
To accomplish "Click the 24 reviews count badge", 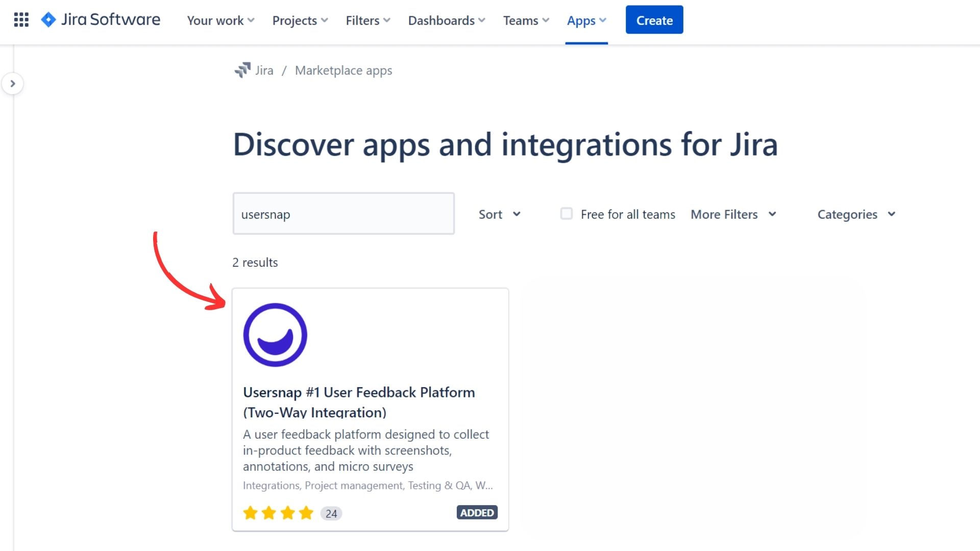I will (331, 513).
